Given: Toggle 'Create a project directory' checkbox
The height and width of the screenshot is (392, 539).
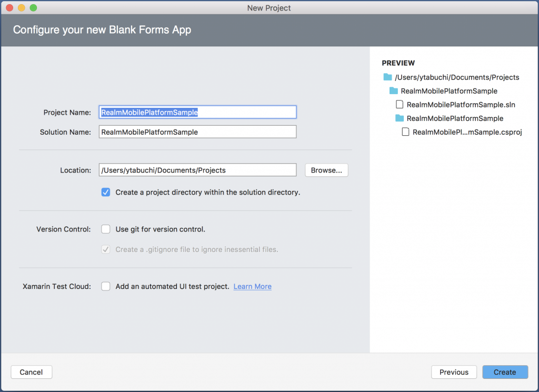Looking at the screenshot, I should click(106, 192).
